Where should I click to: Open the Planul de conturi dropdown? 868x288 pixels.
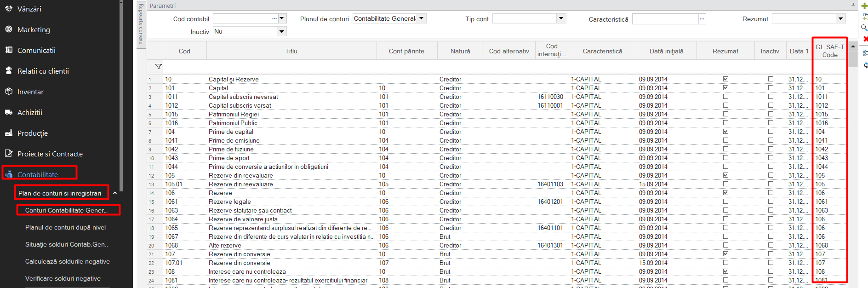pos(422,18)
